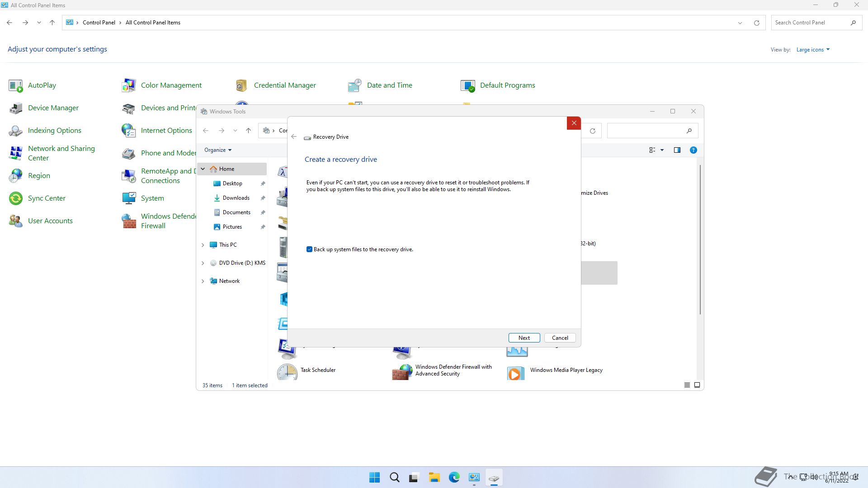Screen dimensions: 868x488
Task: Toggle the preview pane icon in Windows Tools
Action: (x=677, y=150)
